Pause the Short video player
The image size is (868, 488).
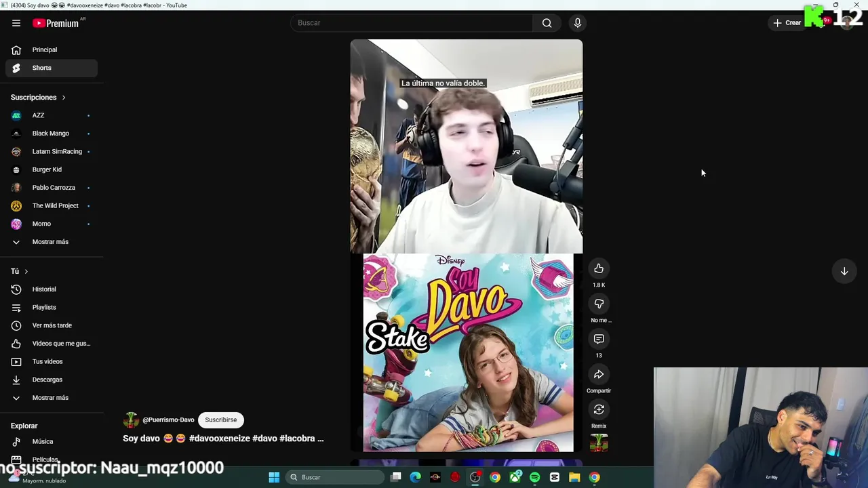pos(467,245)
